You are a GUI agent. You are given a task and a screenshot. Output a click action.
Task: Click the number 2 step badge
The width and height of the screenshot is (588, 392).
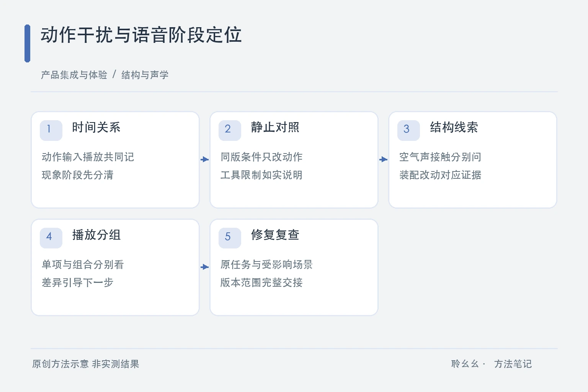click(230, 131)
